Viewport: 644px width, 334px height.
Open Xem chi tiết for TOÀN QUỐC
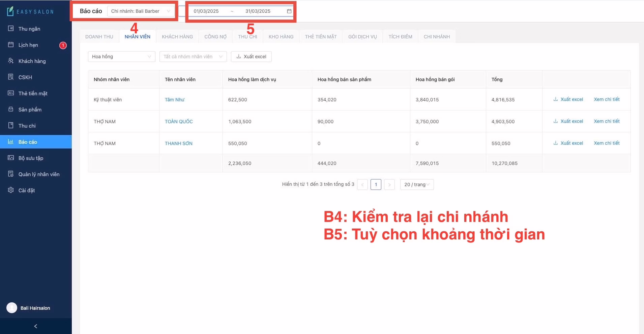pos(607,121)
